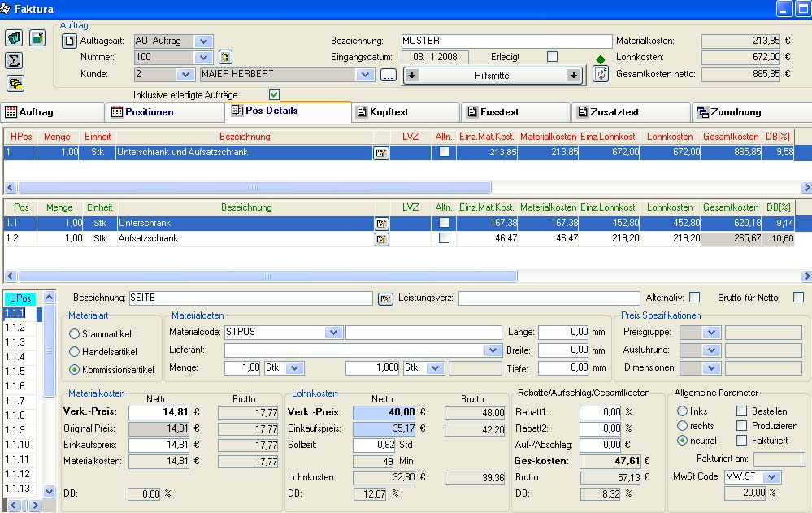Open the edit icon in the Unterschrank row
Image resolution: width=812 pixels, height=513 pixels.
point(380,223)
